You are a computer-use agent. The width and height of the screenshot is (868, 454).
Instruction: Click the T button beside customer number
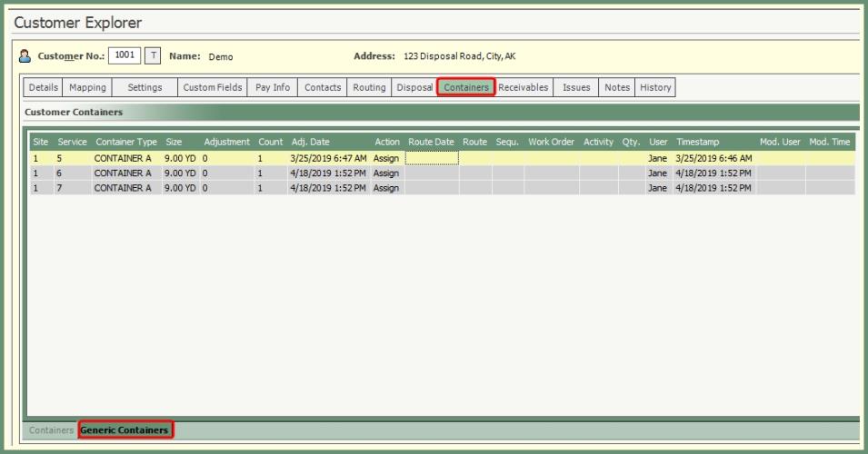pyautogui.click(x=153, y=55)
